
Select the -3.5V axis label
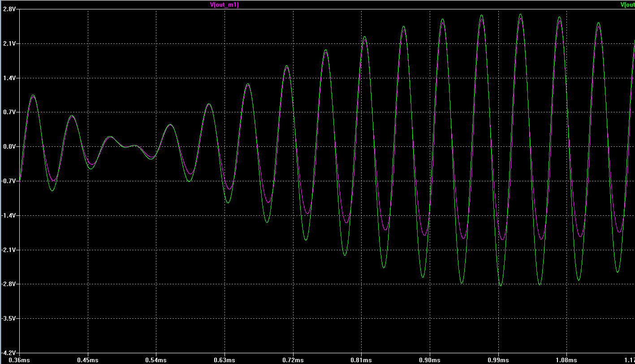pos(9,319)
